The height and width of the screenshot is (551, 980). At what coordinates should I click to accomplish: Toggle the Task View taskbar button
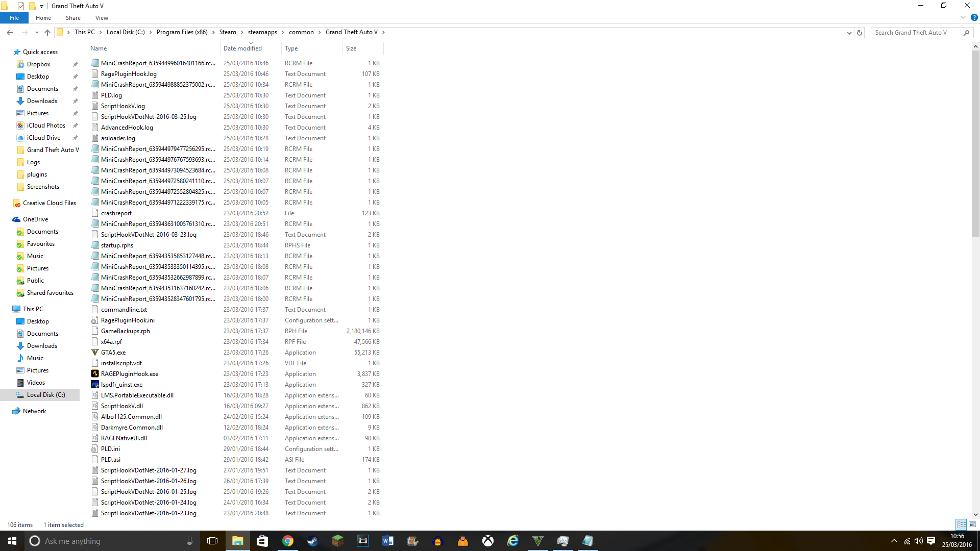pyautogui.click(x=212, y=541)
